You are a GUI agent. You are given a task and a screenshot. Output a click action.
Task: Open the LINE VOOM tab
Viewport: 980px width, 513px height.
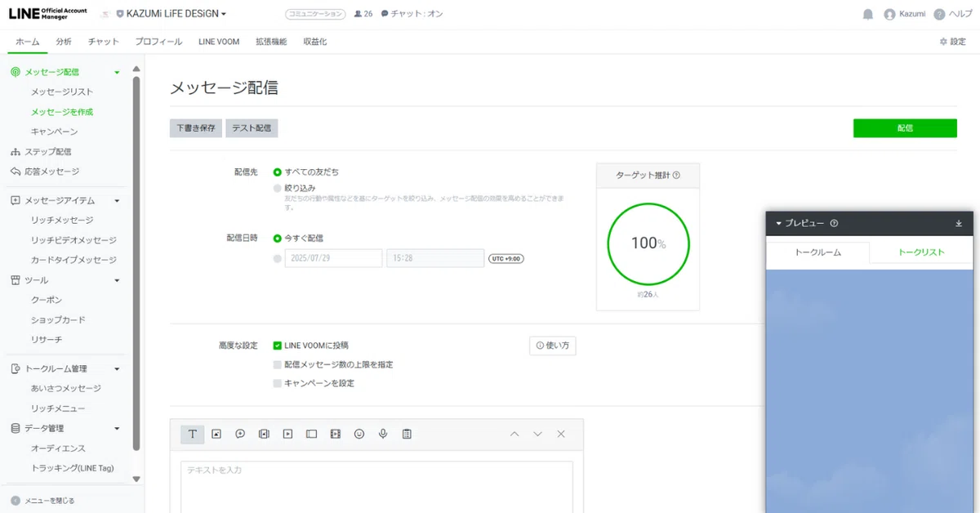point(219,42)
